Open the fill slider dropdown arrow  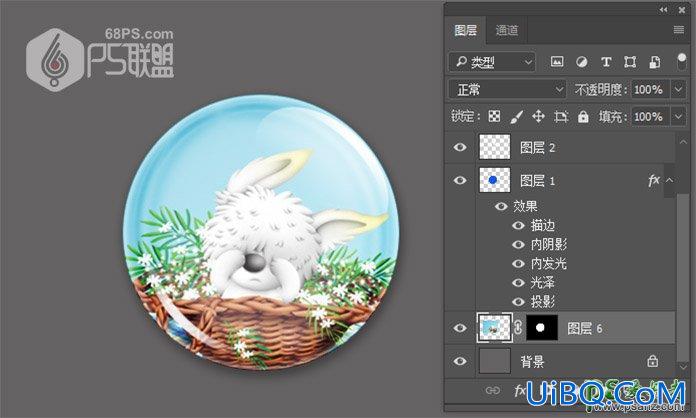(678, 117)
